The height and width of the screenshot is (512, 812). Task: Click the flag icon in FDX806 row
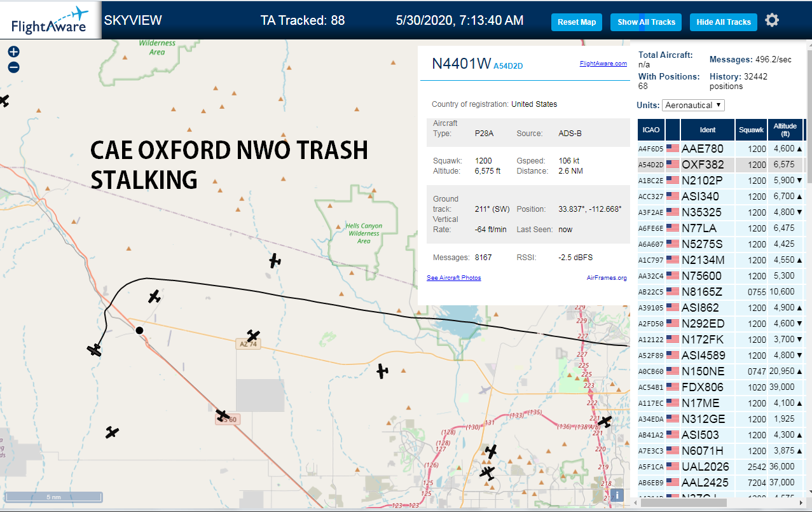pos(673,387)
